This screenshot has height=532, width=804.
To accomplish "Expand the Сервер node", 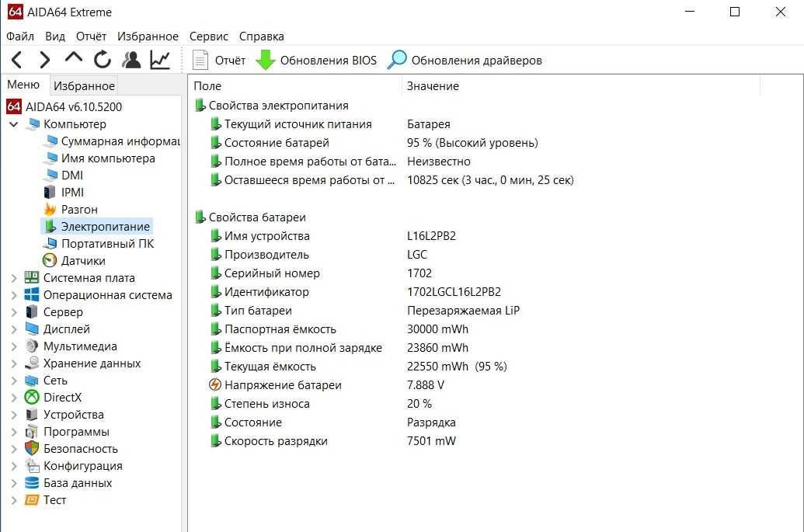I will click(x=14, y=312).
